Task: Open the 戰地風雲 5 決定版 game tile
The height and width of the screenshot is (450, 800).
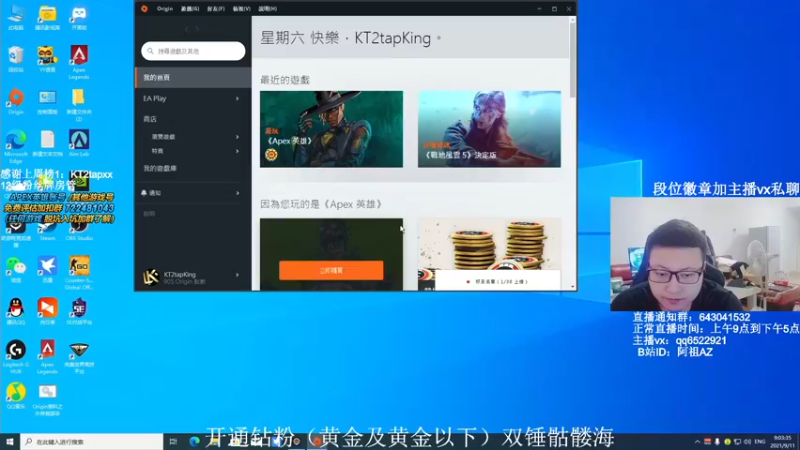Action: pyautogui.click(x=489, y=129)
